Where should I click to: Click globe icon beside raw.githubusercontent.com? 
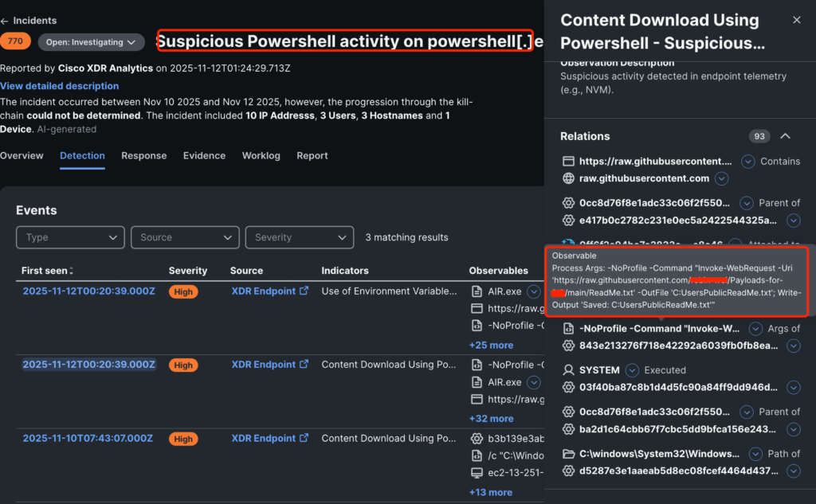click(x=568, y=179)
